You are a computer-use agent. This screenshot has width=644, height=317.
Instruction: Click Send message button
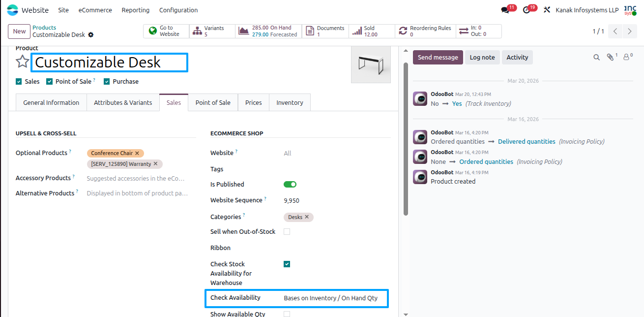point(438,58)
